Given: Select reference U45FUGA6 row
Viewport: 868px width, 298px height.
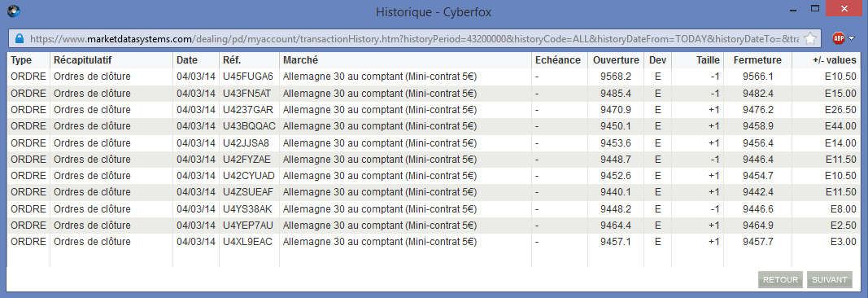Looking at the screenshot, I should [434, 77].
